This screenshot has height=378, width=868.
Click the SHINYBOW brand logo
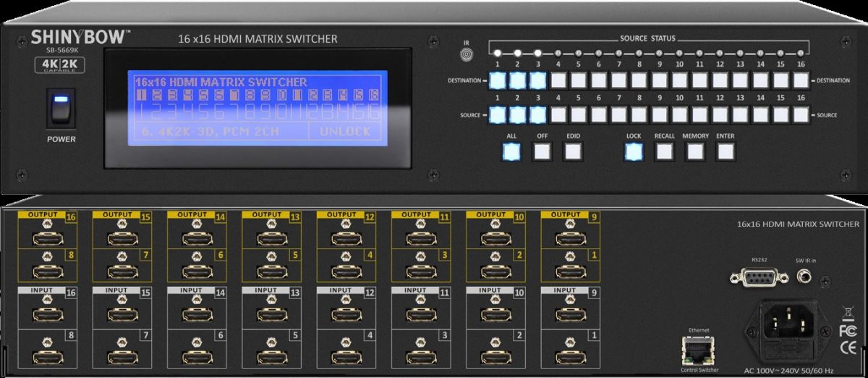point(80,38)
